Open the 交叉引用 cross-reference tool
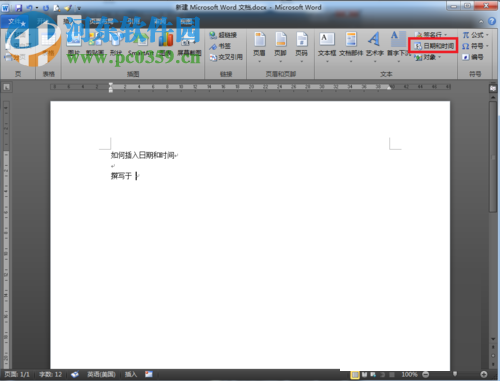Viewport: 500px width, 381px height. click(x=226, y=57)
